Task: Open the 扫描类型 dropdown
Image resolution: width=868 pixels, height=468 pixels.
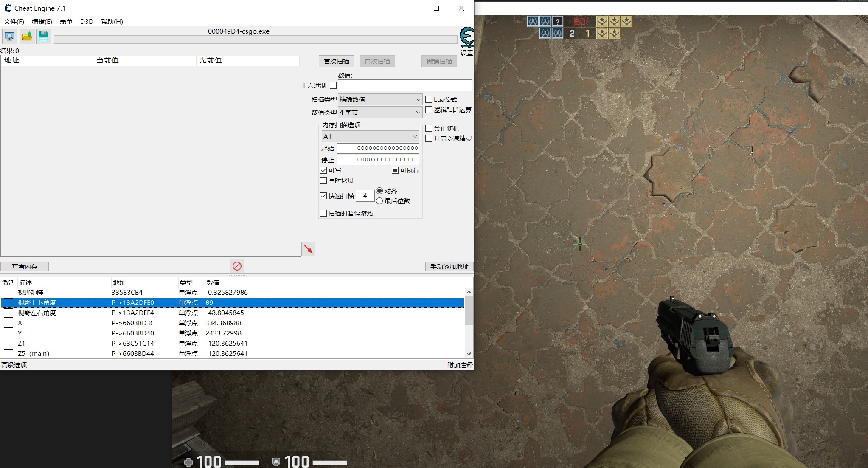Action: click(x=380, y=99)
